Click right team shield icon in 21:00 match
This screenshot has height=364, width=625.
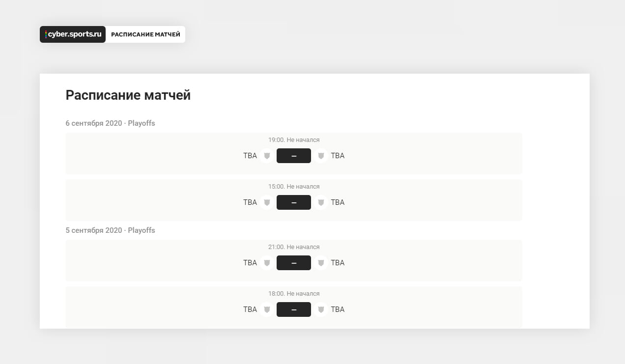click(x=321, y=263)
